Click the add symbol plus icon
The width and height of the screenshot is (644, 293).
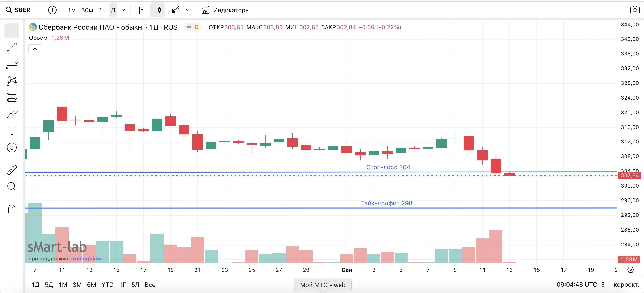(52, 10)
